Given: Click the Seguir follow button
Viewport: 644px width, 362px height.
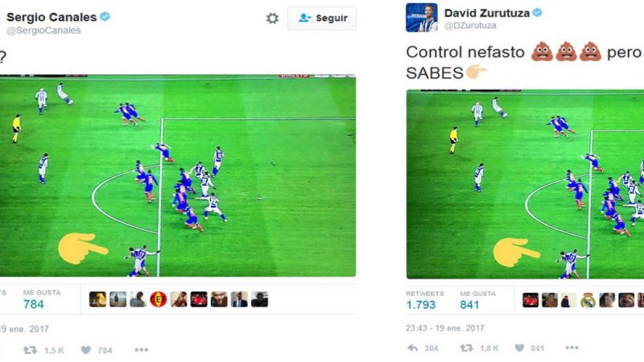Looking at the screenshot, I should click(x=322, y=18).
